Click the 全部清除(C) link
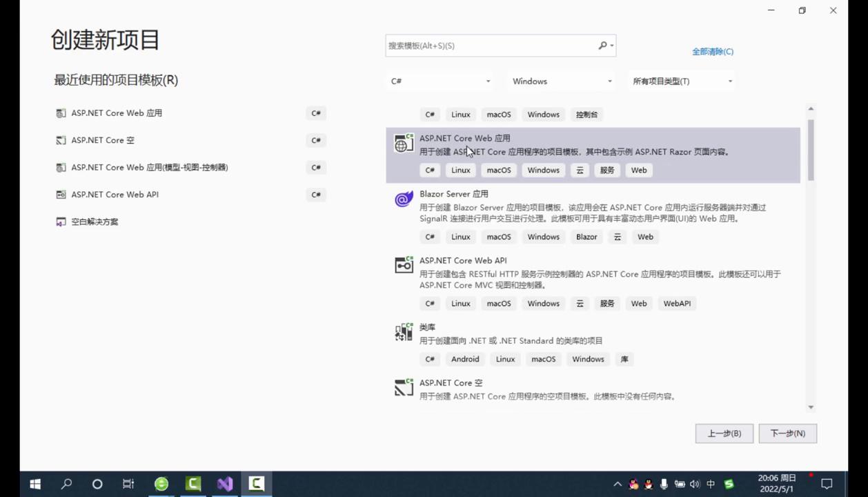The height and width of the screenshot is (497, 868). point(713,51)
